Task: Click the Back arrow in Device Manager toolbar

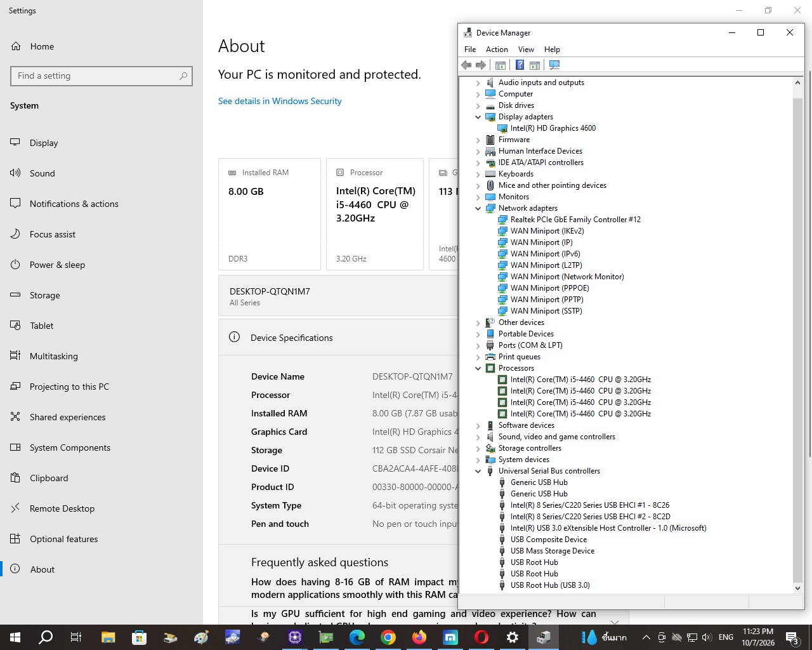Action: point(466,65)
